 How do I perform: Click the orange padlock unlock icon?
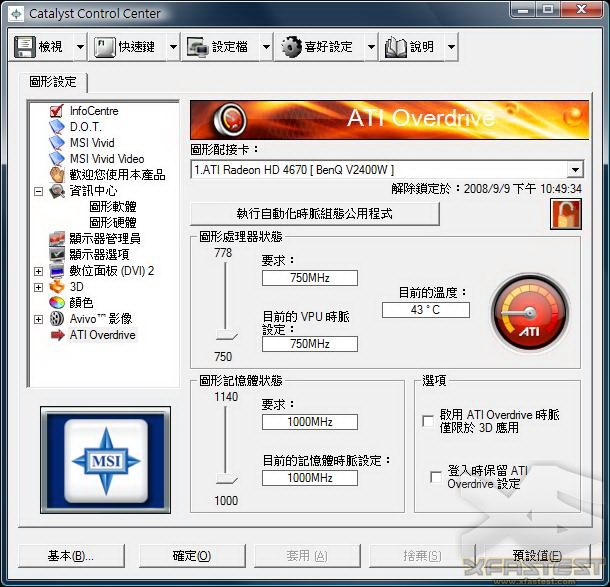pyautogui.click(x=565, y=214)
